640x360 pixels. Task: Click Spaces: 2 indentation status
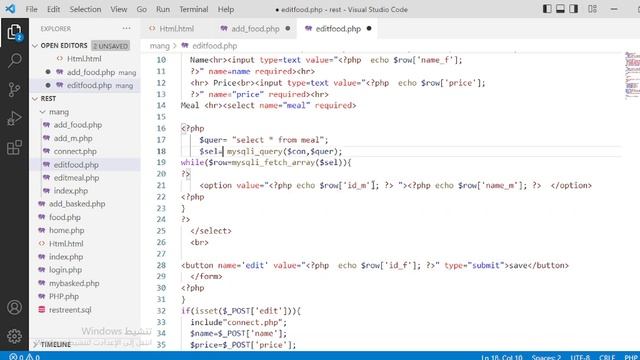pos(546,357)
